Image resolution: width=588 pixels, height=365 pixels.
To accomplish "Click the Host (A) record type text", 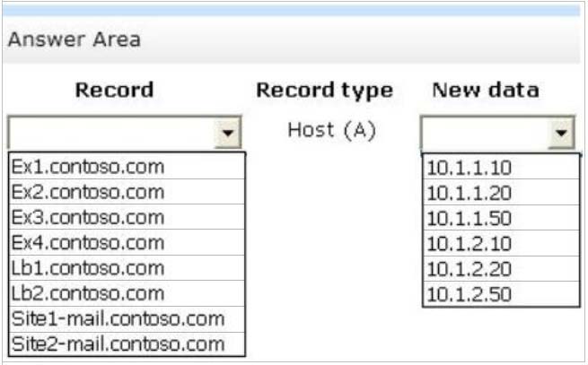I will click(x=331, y=130).
